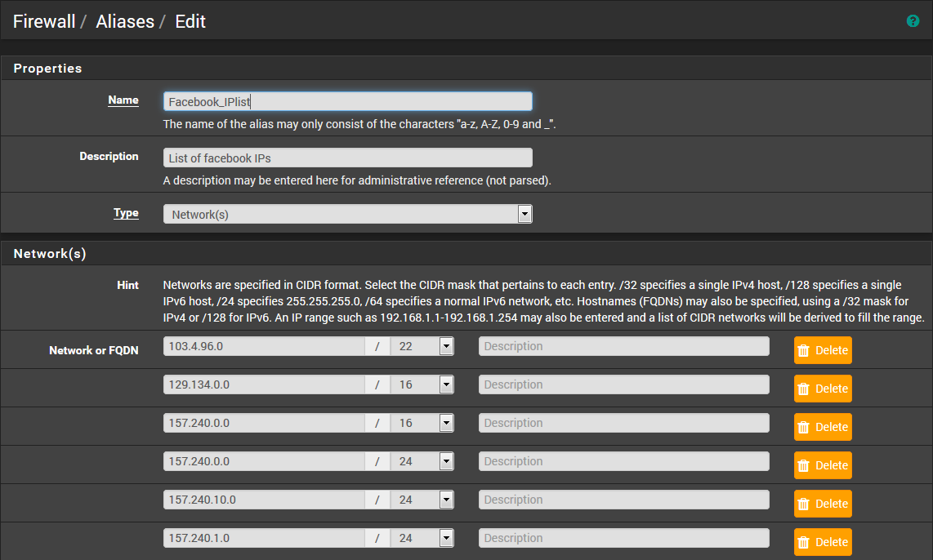Delete the 103.4.96.0 network entry

pos(823,350)
